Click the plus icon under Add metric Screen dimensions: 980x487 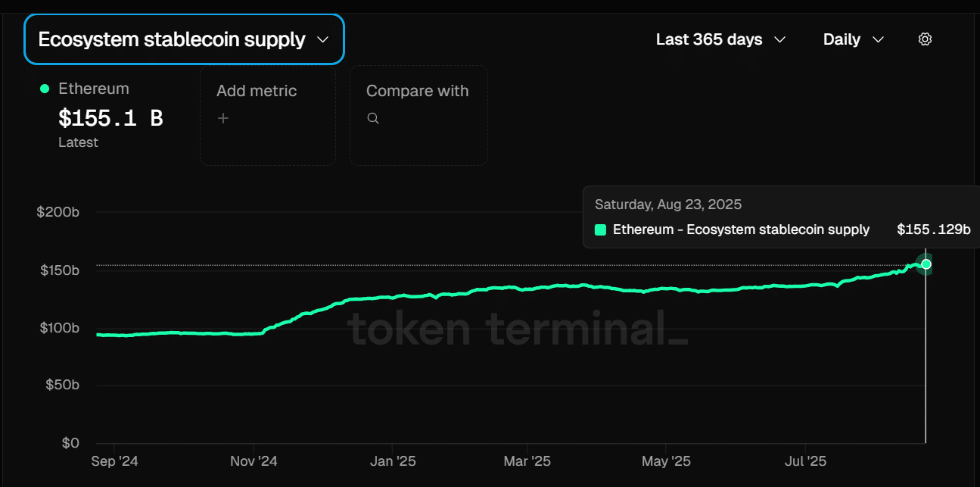click(223, 118)
